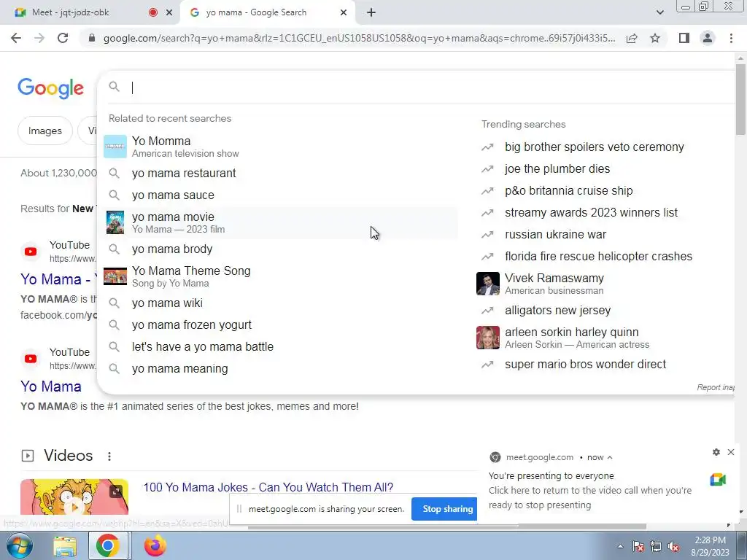Viewport: 747px width, 560px height.
Task: Choose the Yo Momma television show suggestion
Action: [x=279, y=147]
